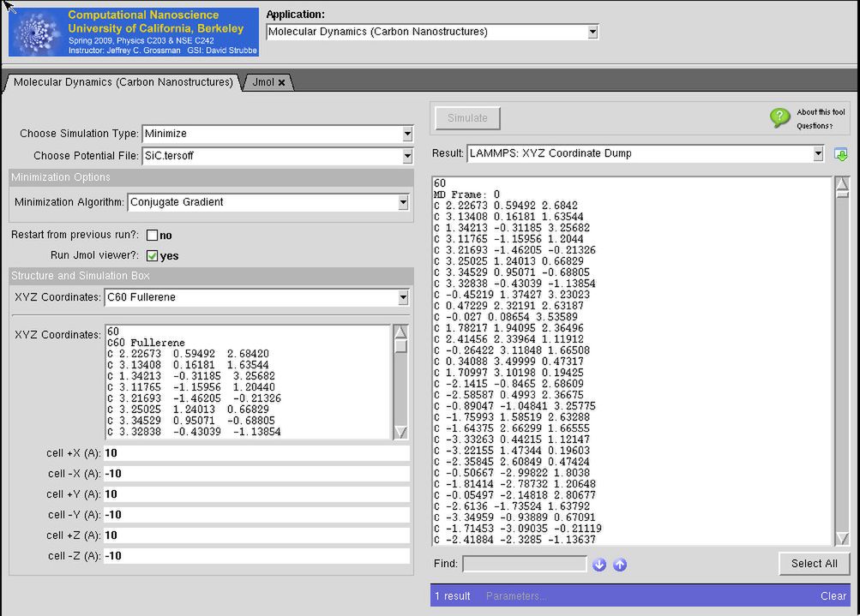The height and width of the screenshot is (616, 860).
Task: Click the XYZ Coordinates scroll up arrow
Action: click(400, 332)
